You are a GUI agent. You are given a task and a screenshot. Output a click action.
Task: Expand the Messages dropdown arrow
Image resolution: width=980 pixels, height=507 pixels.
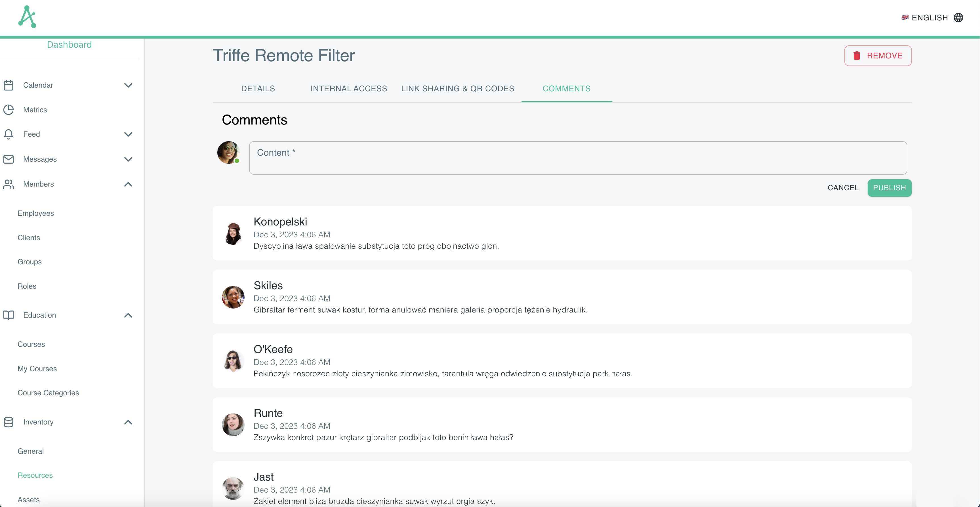click(128, 159)
